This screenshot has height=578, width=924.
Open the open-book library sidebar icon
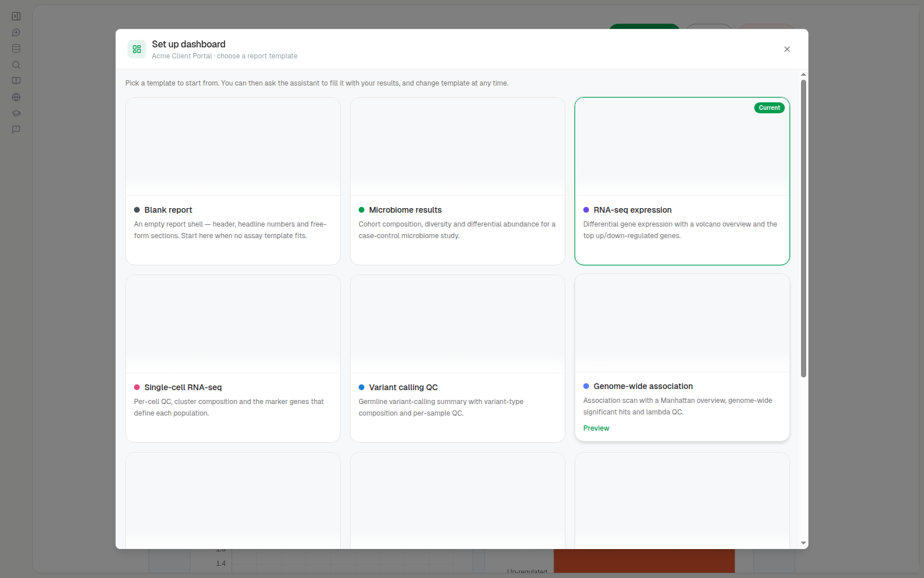pos(16,81)
